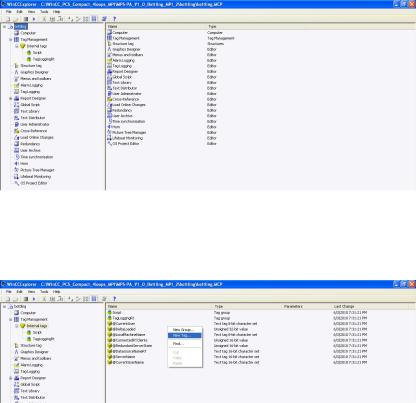This screenshot has height=403, width=416.
Task: Collapse project root node in upper window tree
Action: (4, 26)
